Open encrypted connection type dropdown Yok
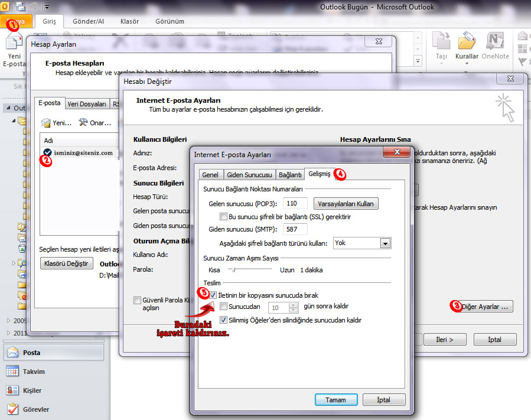Image resolution: width=531 pixels, height=420 pixels. click(385, 243)
